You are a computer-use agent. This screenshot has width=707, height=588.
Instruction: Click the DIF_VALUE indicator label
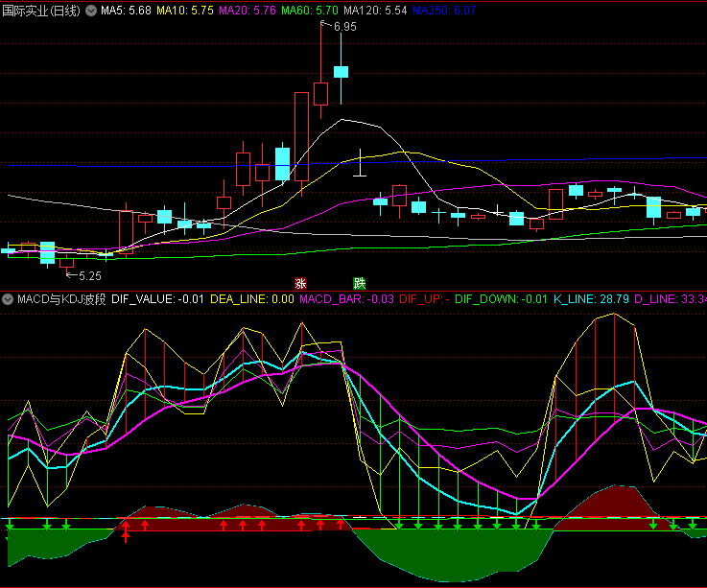coord(157,299)
